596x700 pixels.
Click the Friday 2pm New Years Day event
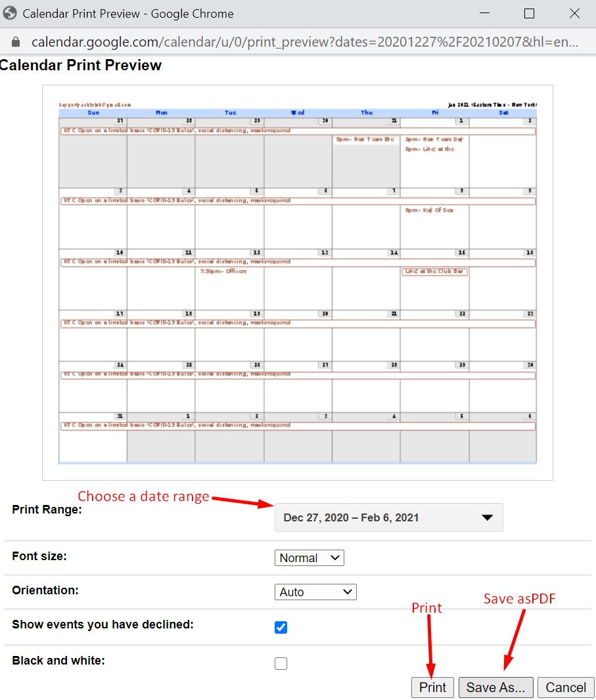coord(434,139)
